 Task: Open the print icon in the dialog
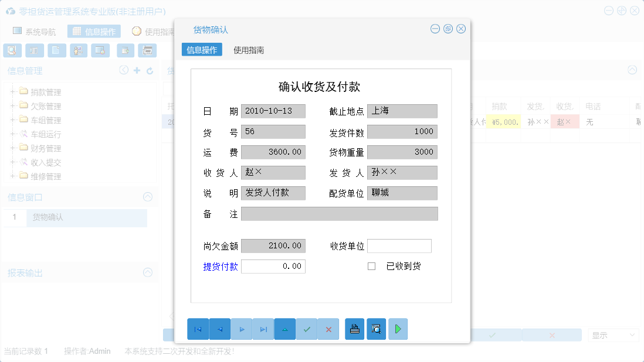(354, 329)
